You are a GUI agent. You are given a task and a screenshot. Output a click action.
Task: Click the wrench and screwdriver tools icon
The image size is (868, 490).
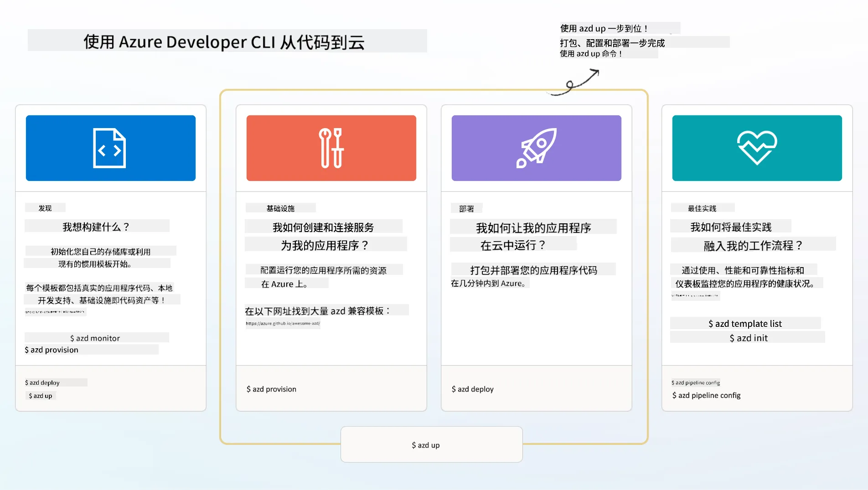click(x=331, y=148)
